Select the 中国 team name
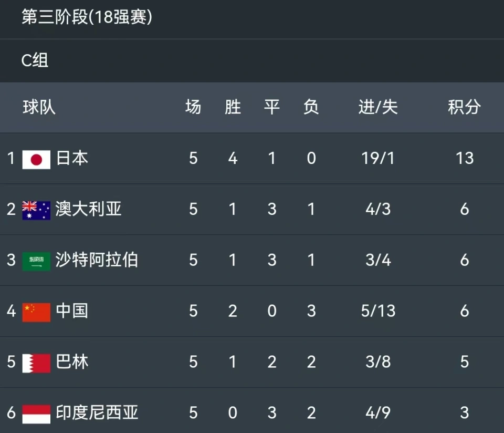This screenshot has height=433, width=504. click(x=72, y=311)
